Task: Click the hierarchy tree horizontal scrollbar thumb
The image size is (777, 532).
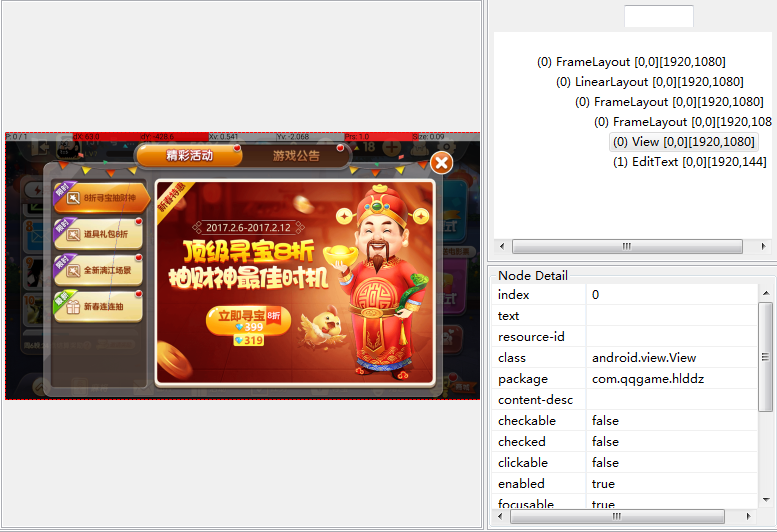Action: click(627, 246)
